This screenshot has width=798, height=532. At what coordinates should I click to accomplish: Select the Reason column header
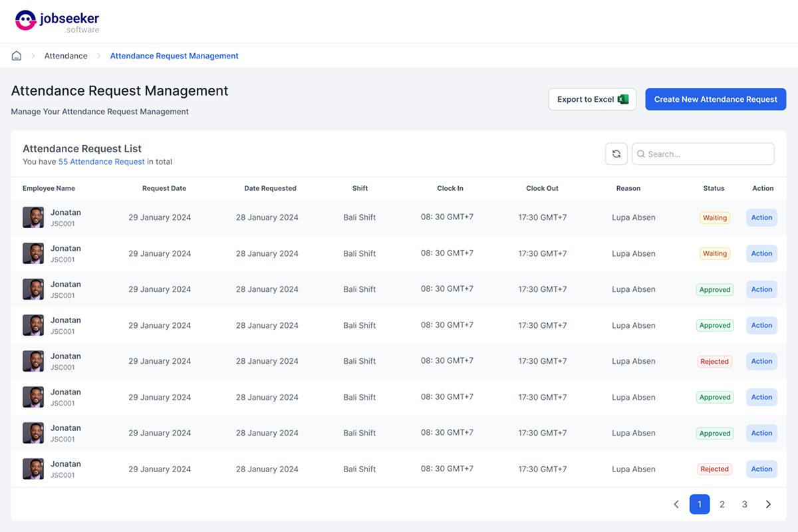[628, 188]
